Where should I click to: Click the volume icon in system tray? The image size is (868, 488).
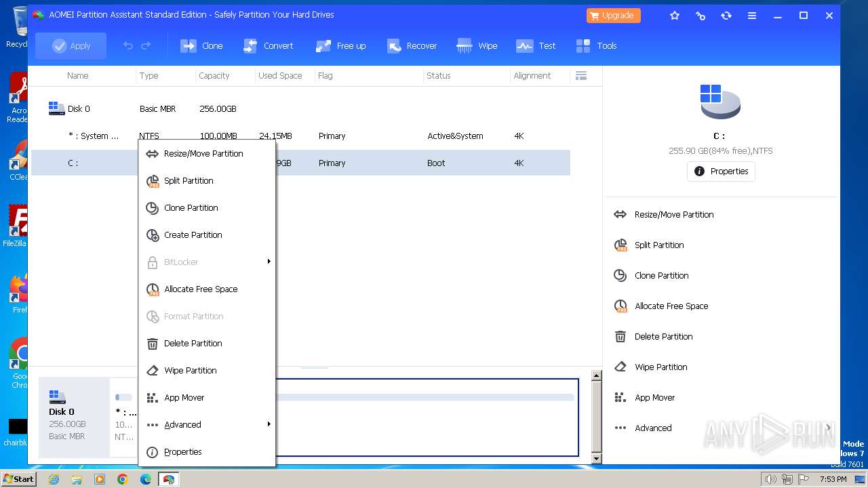coord(771,479)
